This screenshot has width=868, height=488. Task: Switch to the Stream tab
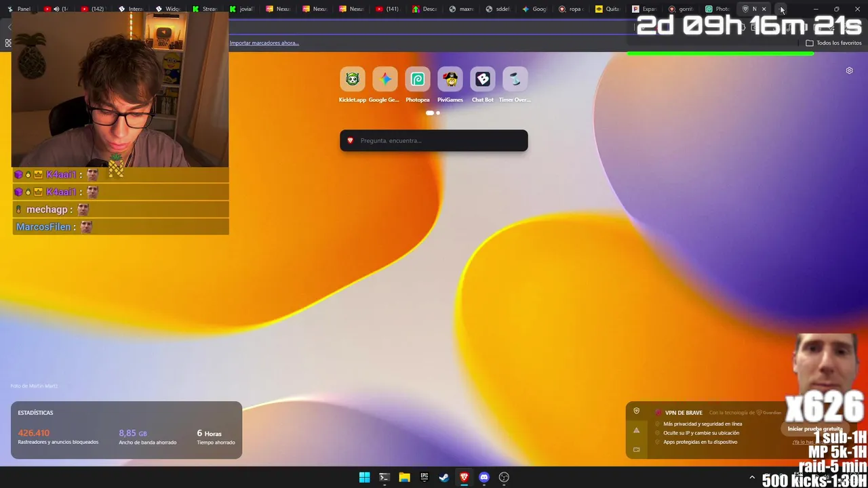click(203, 9)
